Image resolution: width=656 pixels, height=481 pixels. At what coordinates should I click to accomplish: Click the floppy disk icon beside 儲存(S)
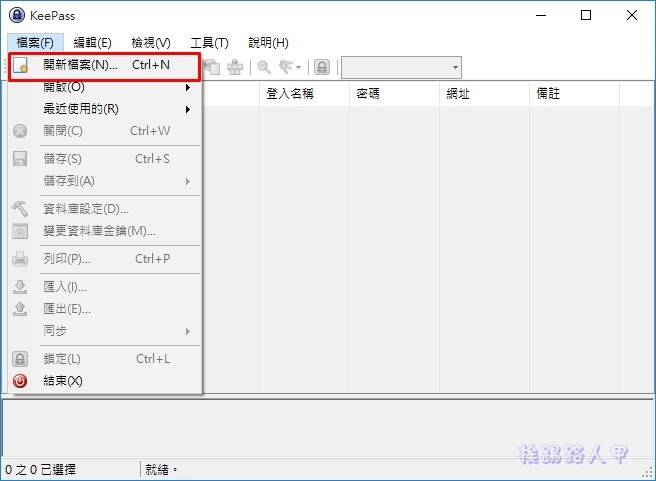click(x=20, y=159)
